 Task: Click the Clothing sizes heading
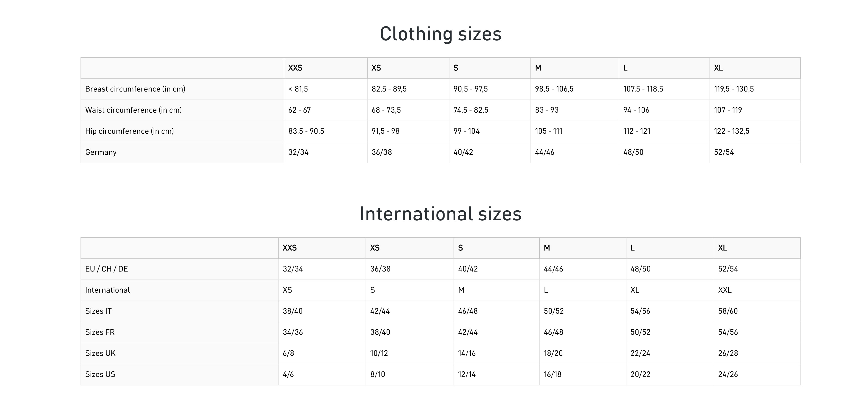pyautogui.click(x=440, y=34)
